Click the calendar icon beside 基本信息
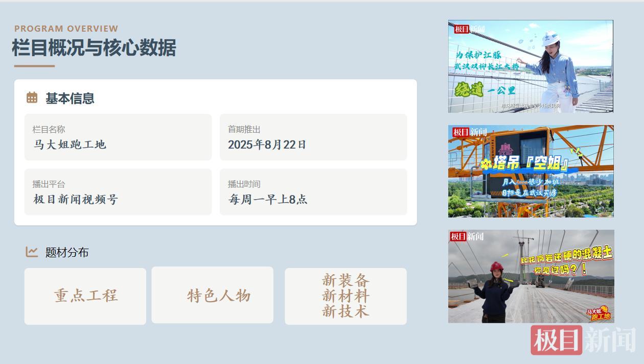The width and height of the screenshot is (644, 364). (x=31, y=98)
